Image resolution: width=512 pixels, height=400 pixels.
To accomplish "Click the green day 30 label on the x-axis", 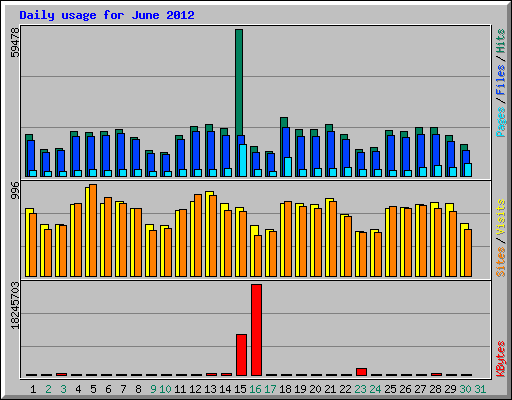I will tap(465, 389).
